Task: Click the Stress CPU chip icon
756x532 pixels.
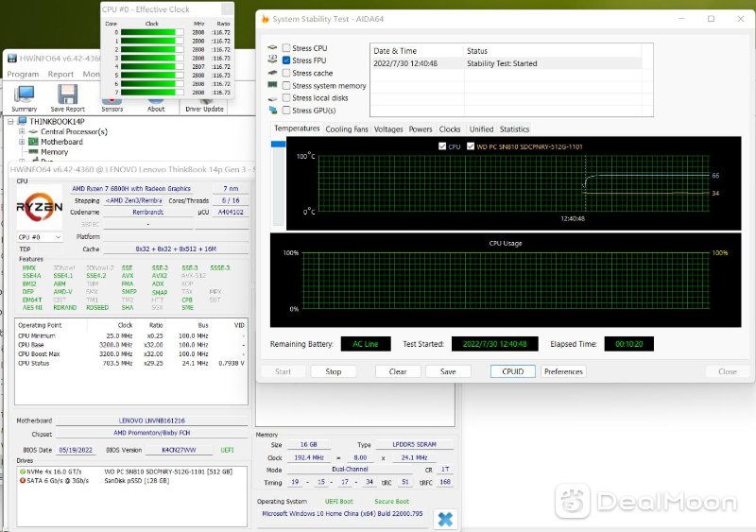Action: tap(272, 48)
